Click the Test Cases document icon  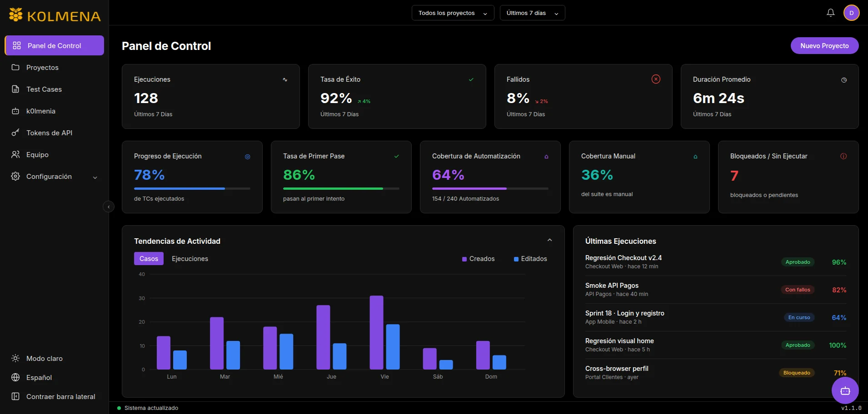coord(15,89)
